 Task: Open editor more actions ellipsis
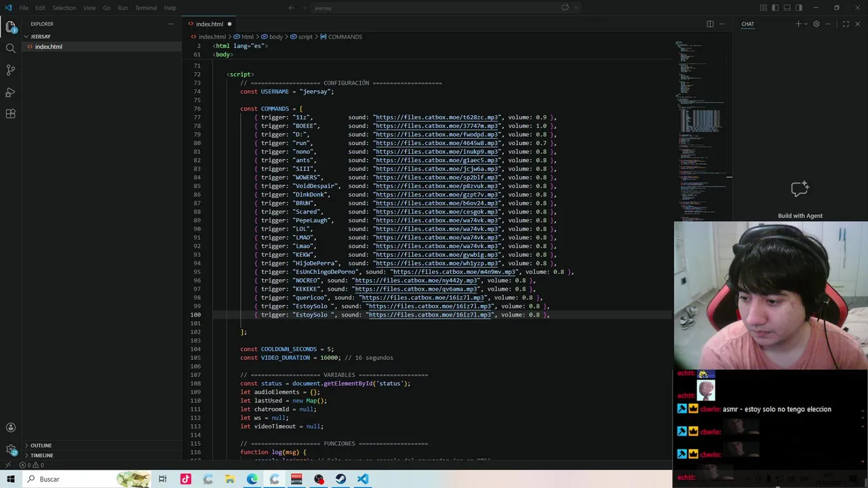click(722, 24)
